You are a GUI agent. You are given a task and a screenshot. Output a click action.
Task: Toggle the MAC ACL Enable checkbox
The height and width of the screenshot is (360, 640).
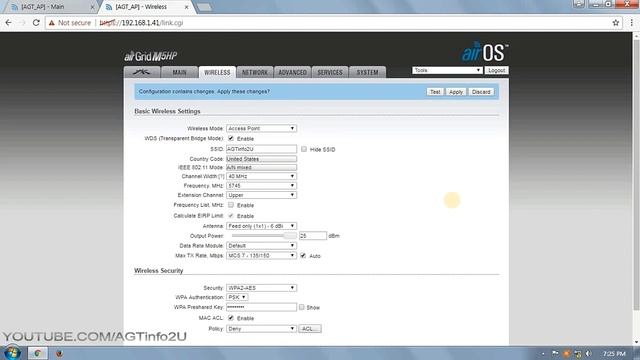[231, 318]
